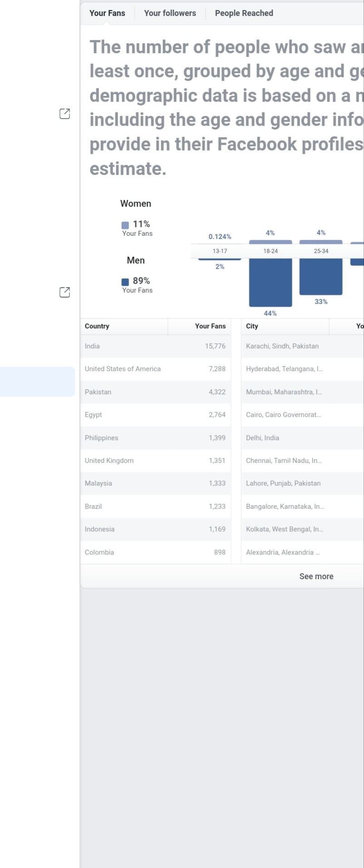Switch to the Your Fans tab
The image size is (364, 868).
(x=107, y=13)
